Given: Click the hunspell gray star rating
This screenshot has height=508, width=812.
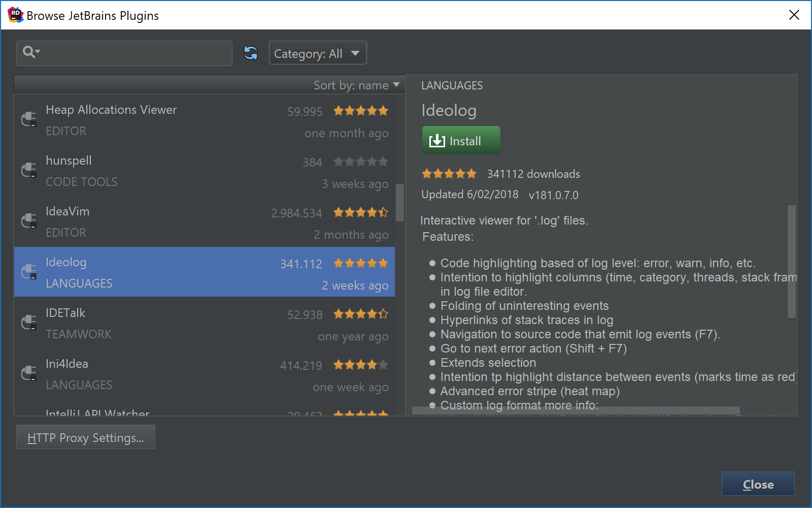Looking at the screenshot, I should coord(361,162).
